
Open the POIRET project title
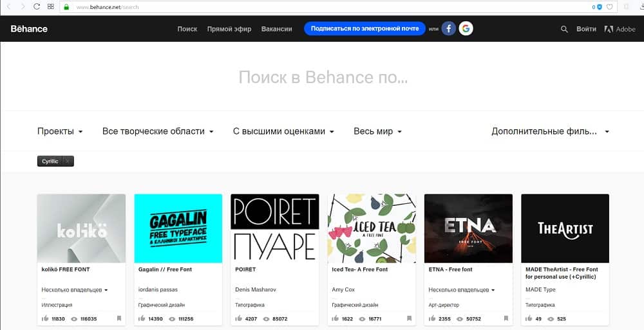[245, 270]
